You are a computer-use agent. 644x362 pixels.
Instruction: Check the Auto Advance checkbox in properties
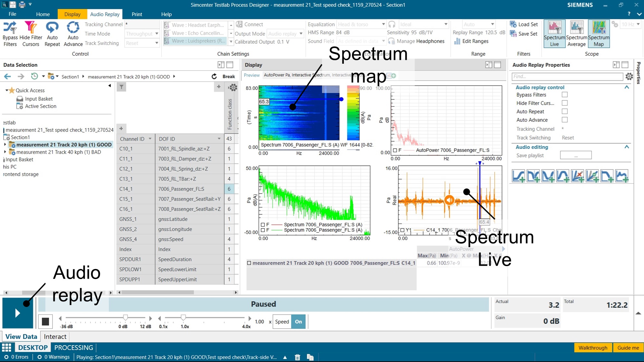(x=564, y=120)
